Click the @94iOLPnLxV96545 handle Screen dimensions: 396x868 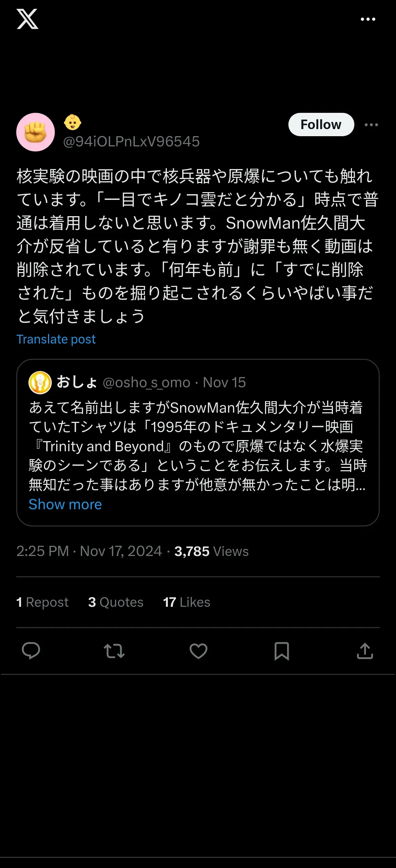coord(131,142)
